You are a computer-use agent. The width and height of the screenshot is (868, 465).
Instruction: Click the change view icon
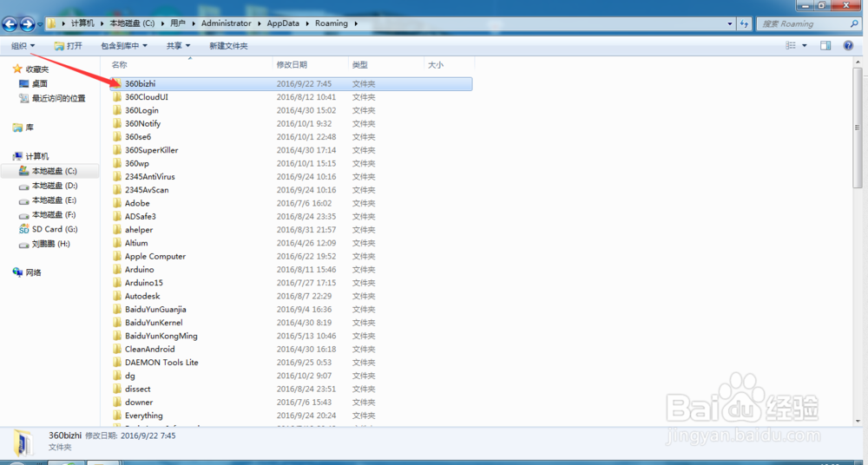791,46
